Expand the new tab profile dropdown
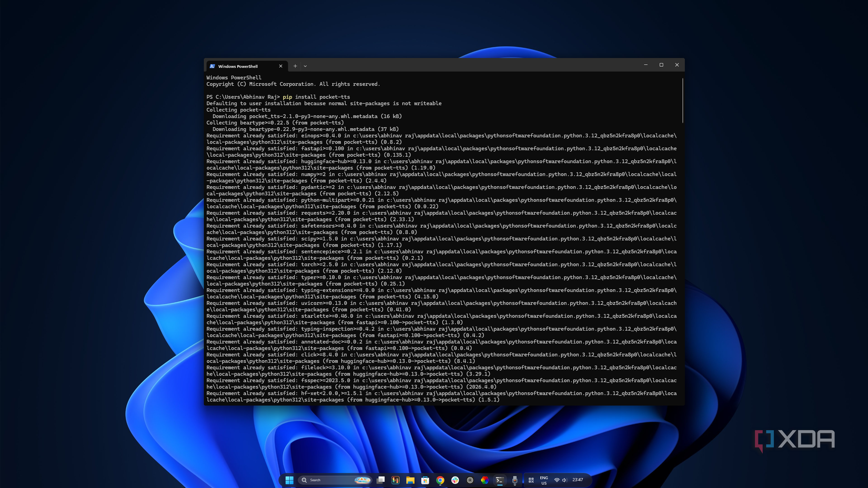This screenshot has height=488, width=868. coord(305,66)
